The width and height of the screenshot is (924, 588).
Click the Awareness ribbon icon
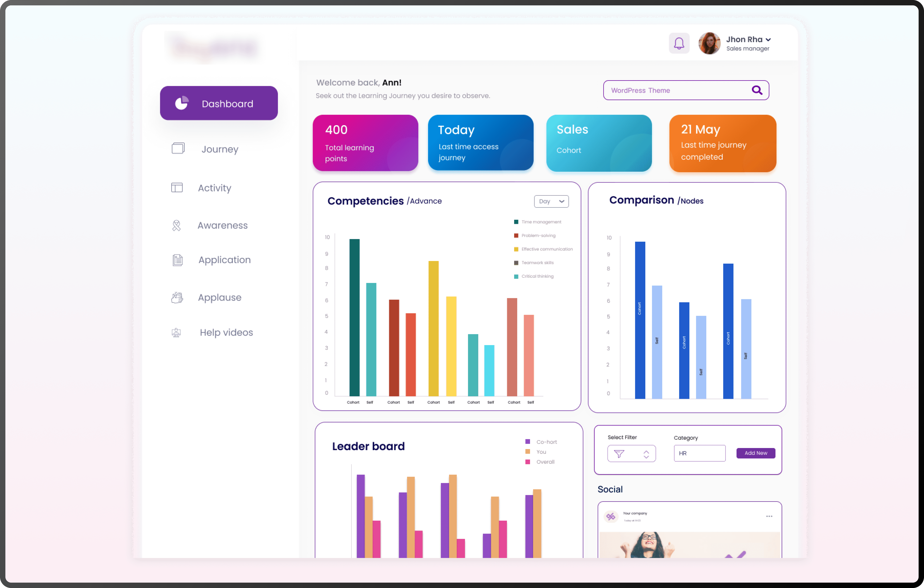(177, 225)
